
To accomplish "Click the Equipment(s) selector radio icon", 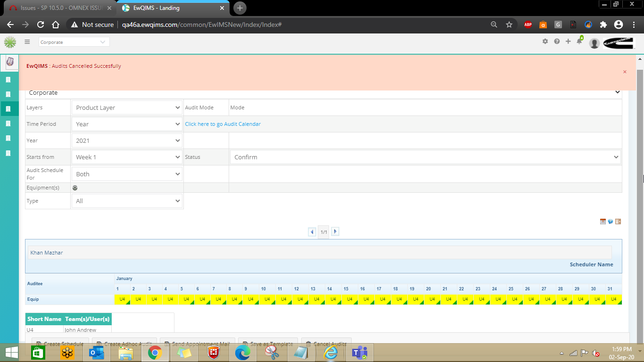I will (75, 188).
